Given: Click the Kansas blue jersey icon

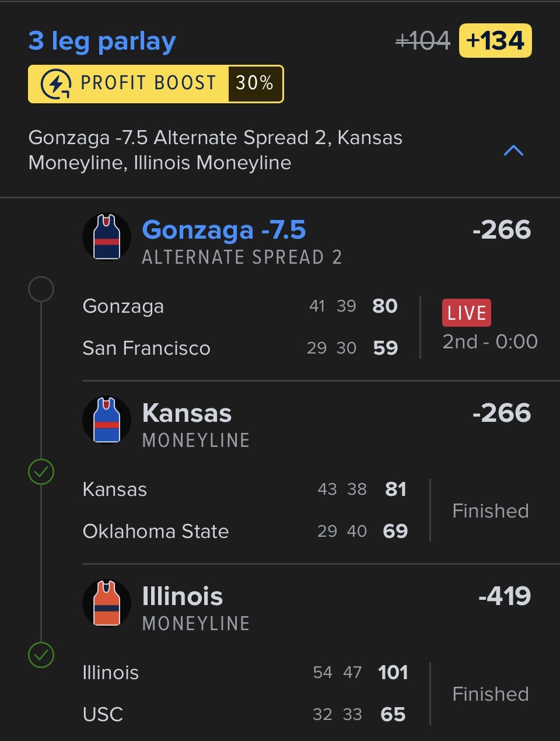Looking at the screenshot, I should (107, 420).
